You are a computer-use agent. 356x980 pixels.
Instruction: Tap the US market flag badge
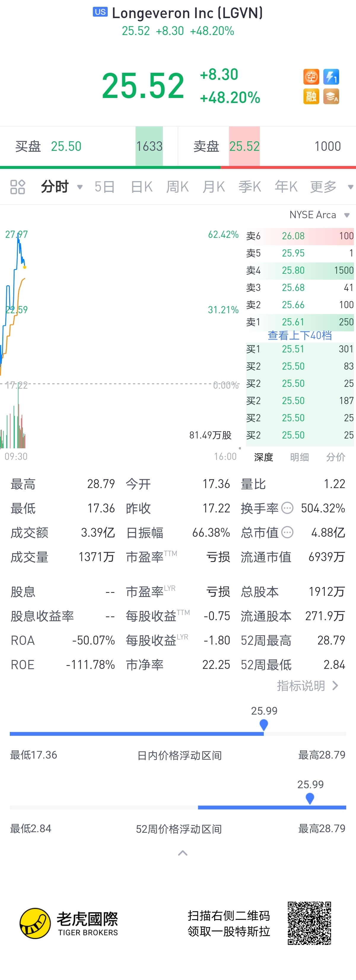pyautogui.click(x=100, y=12)
